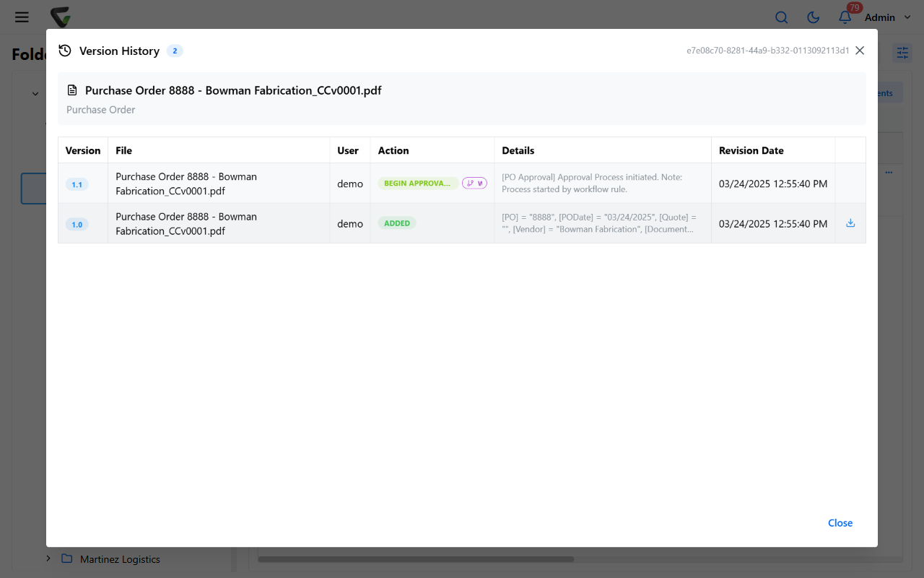The height and width of the screenshot is (578, 924).
Task: Click the Version column header
Action: tap(83, 150)
